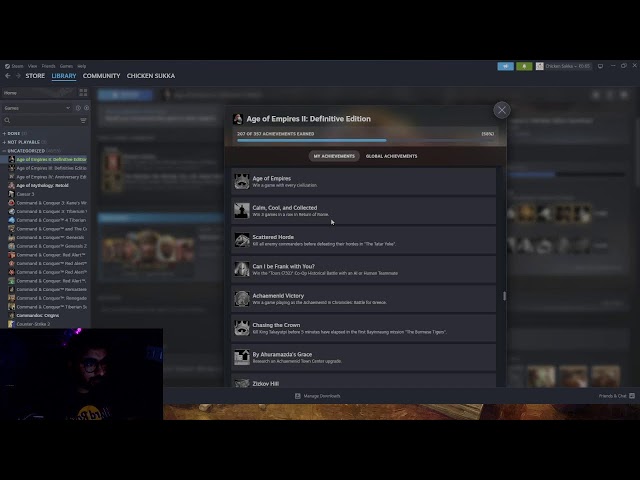Click the Age of Empires achievement icon

tap(242, 181)
